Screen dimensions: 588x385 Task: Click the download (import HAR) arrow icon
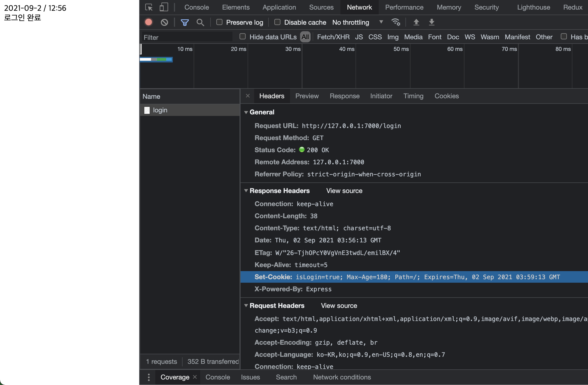click(x=431, y=22)
